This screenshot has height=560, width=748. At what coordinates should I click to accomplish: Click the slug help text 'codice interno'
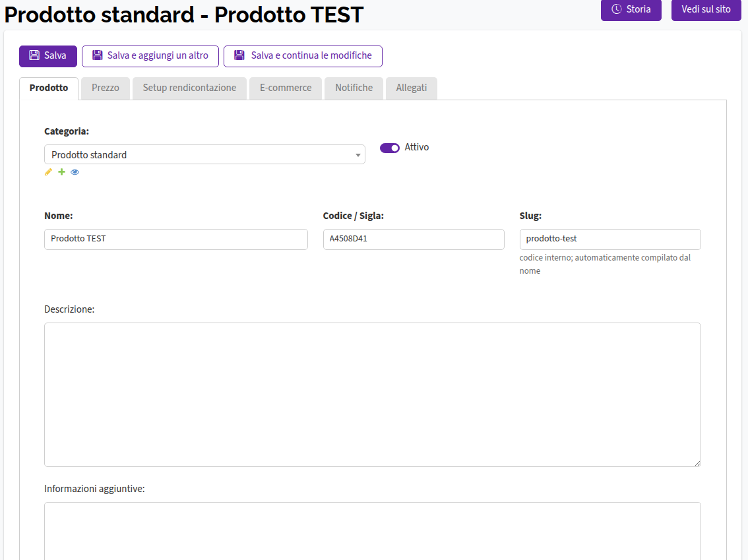point(605,264)
